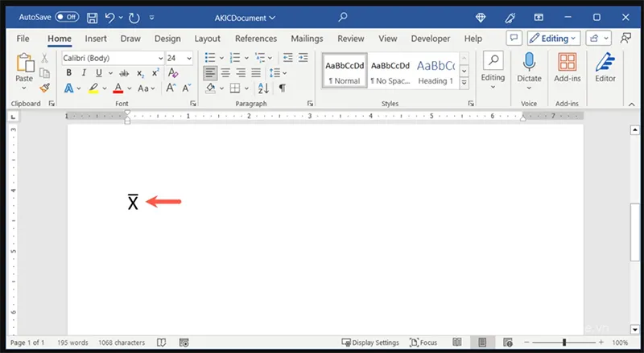Apply subscript formatting
This screenshot has width=644, height=353.
pos(140,73)
